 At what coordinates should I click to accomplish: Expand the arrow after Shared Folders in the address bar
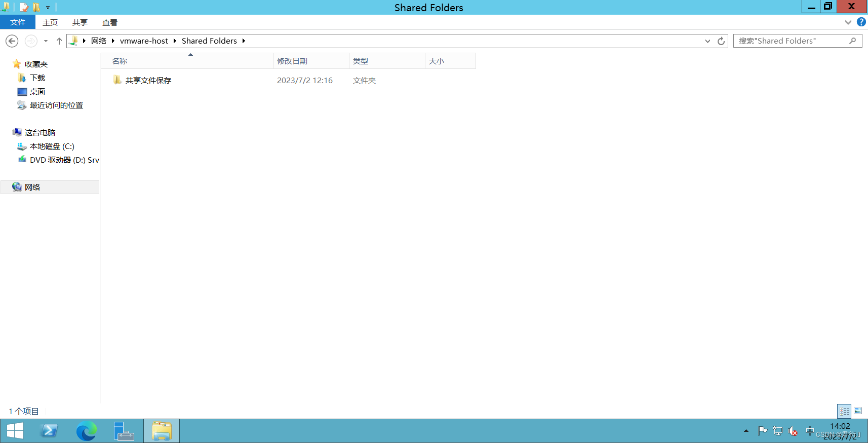point(244,41)
